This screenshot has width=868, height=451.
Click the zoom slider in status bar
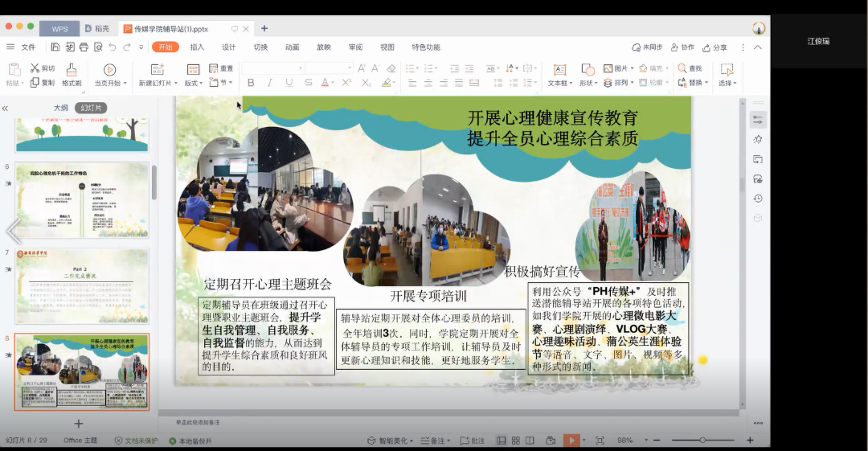[702, 441]
